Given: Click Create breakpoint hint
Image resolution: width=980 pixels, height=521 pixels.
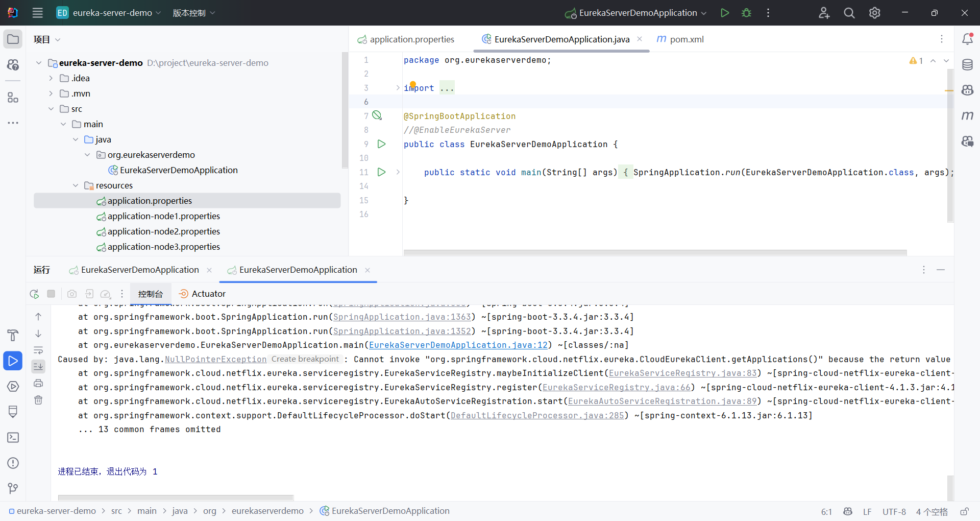Looking at the screenshot, I should point(305,359).
